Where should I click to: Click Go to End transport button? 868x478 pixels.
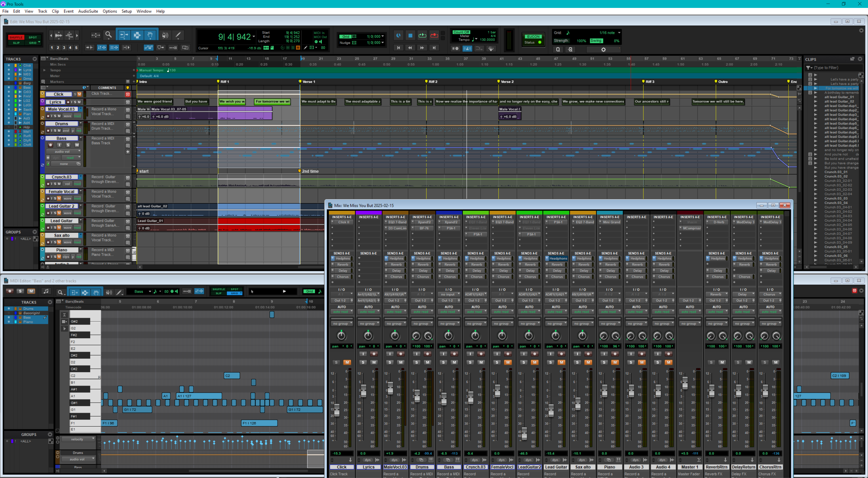tap(434, 48)
